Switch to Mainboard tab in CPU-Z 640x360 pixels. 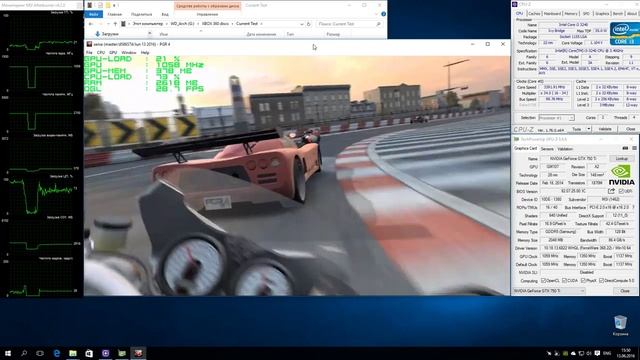pyautogui.click(x=552, y=13)
